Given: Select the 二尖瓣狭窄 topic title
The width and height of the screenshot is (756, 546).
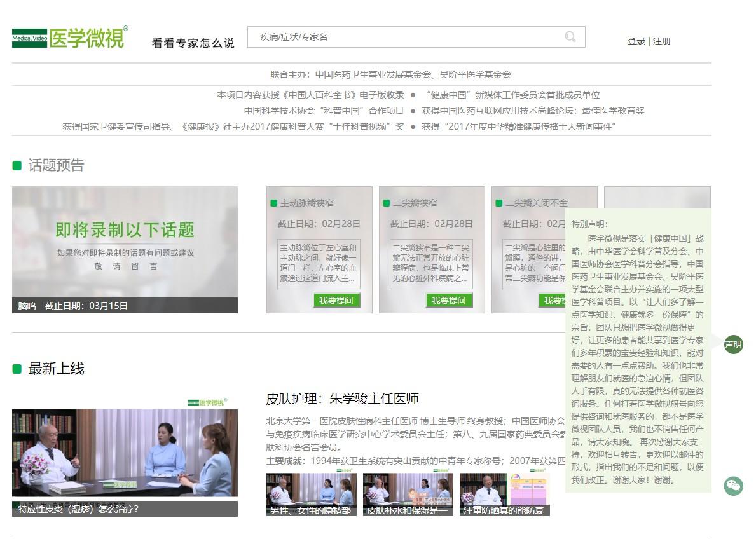Looking at the screenshot, I should pyautogui.click(x=415, y=203).
